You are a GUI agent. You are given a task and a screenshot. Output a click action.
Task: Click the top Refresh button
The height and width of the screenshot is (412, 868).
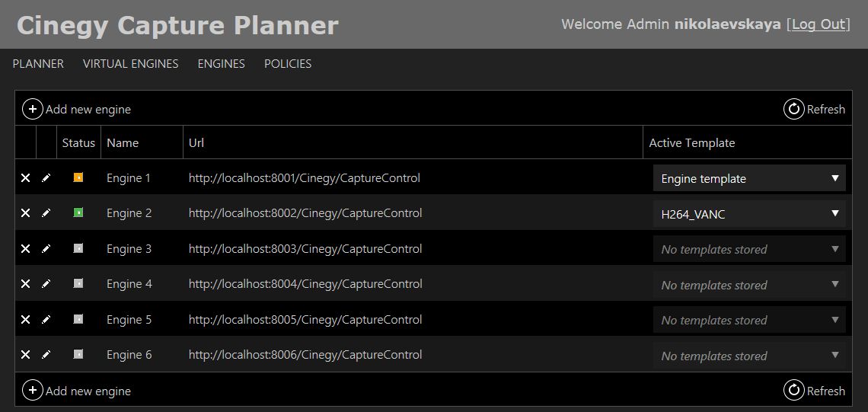(814, 109)
